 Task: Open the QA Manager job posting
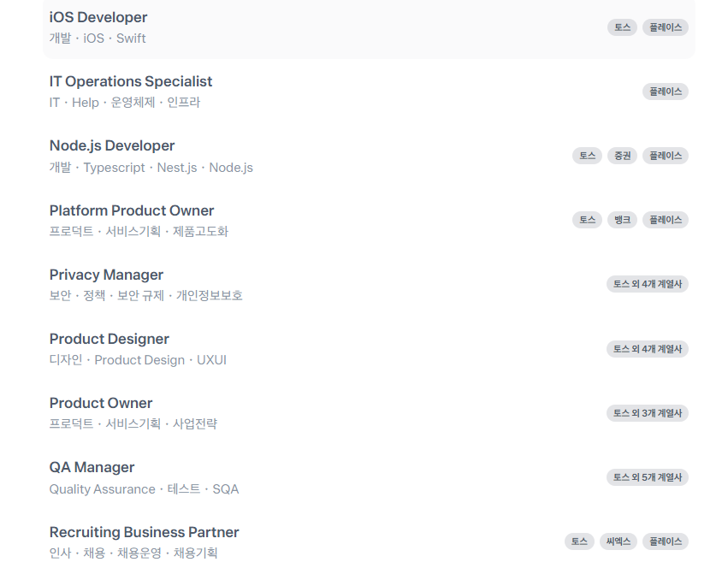[369, 477]
